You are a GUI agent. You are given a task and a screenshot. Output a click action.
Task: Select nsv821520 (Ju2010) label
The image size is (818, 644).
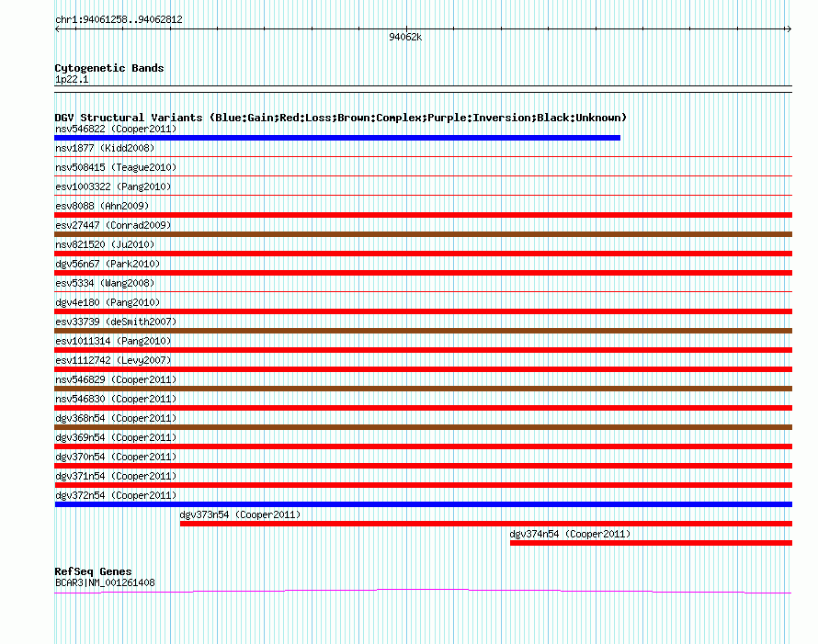[105, 244]
